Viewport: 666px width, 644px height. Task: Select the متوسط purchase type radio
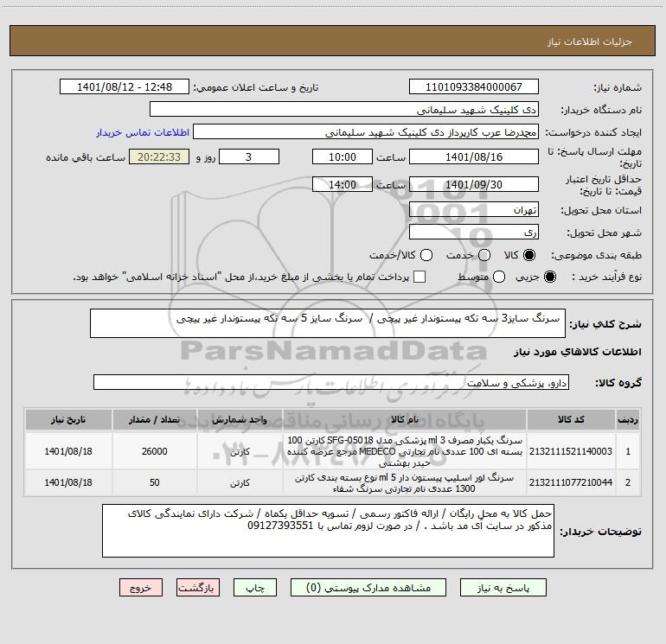(499, 277)
